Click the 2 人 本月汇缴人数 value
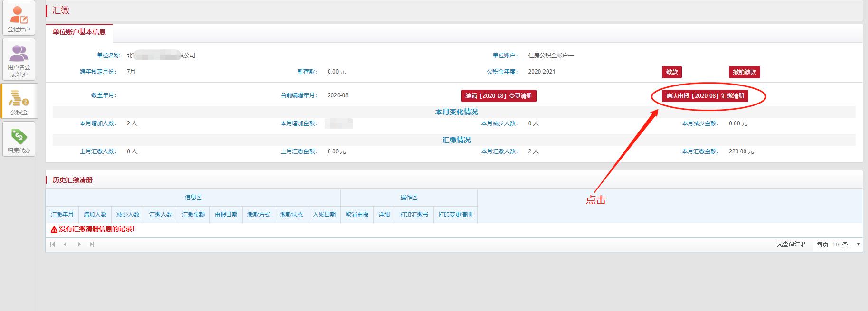The height and width of the screenshot is (311, 868). (533, 151)
